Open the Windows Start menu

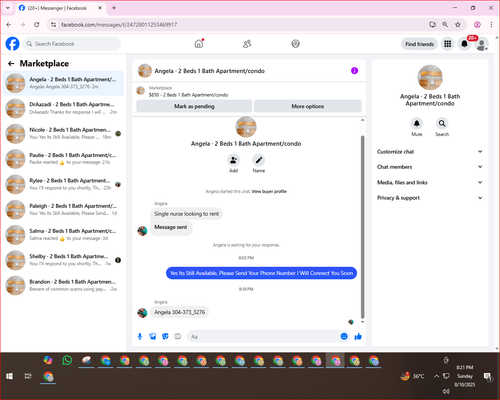[9, 376]
